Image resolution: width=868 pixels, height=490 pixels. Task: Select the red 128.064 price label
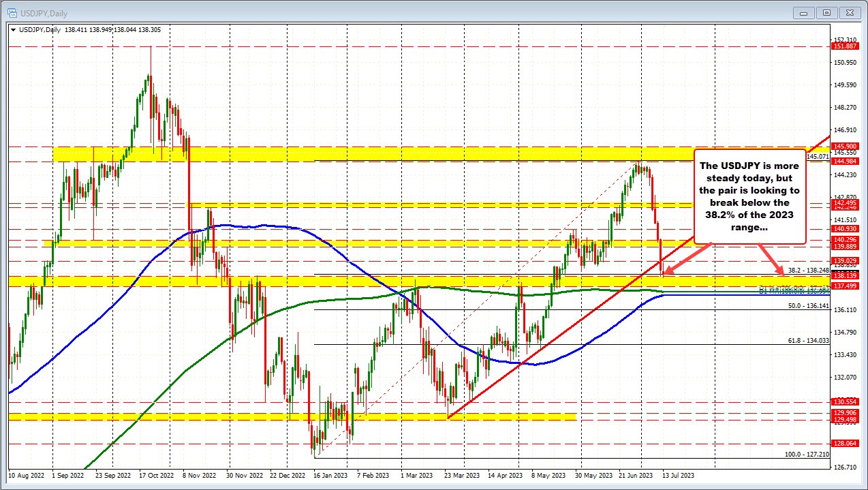pyautogui.click(x=845, y=444)
